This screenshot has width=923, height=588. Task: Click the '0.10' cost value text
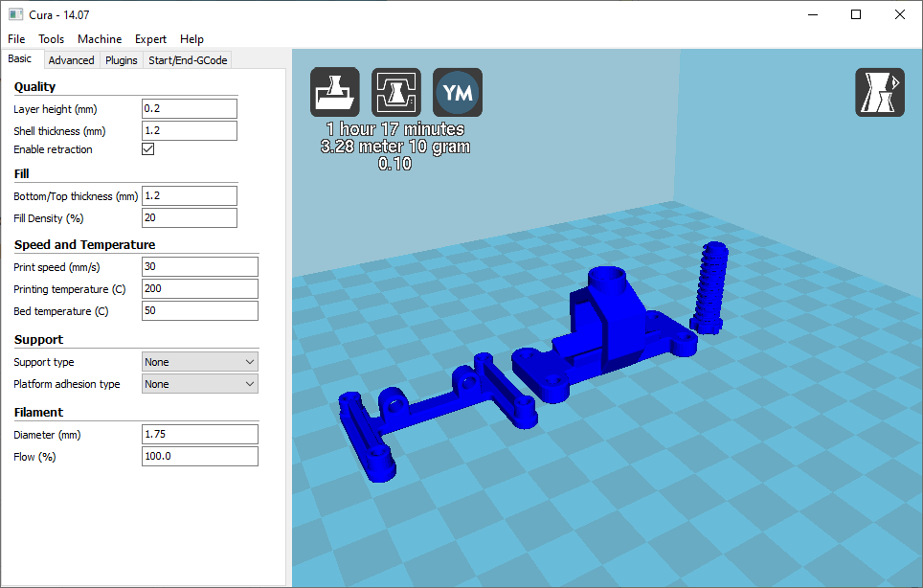point(395,164)
